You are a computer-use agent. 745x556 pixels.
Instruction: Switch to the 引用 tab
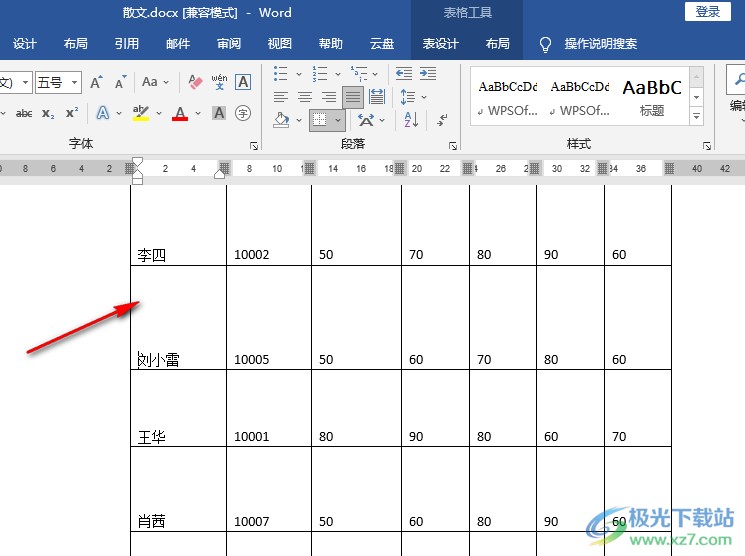click(126, 44)
